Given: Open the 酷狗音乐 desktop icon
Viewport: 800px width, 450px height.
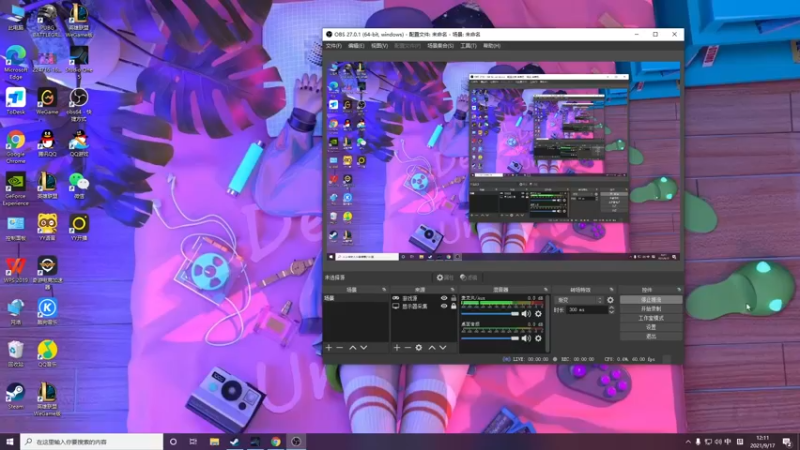Looking at the screenshot, I should [47, 311].
